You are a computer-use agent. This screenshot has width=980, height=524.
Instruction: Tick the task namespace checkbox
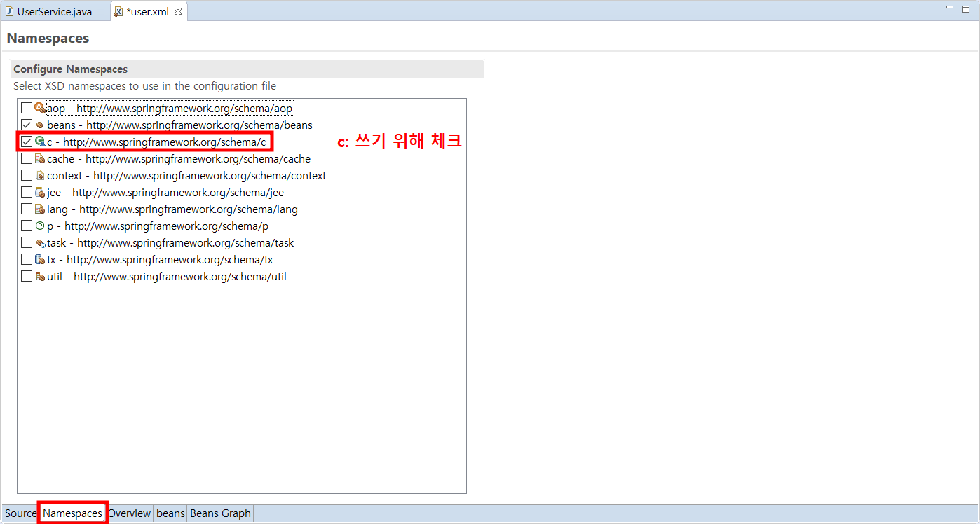click(27, 243)
